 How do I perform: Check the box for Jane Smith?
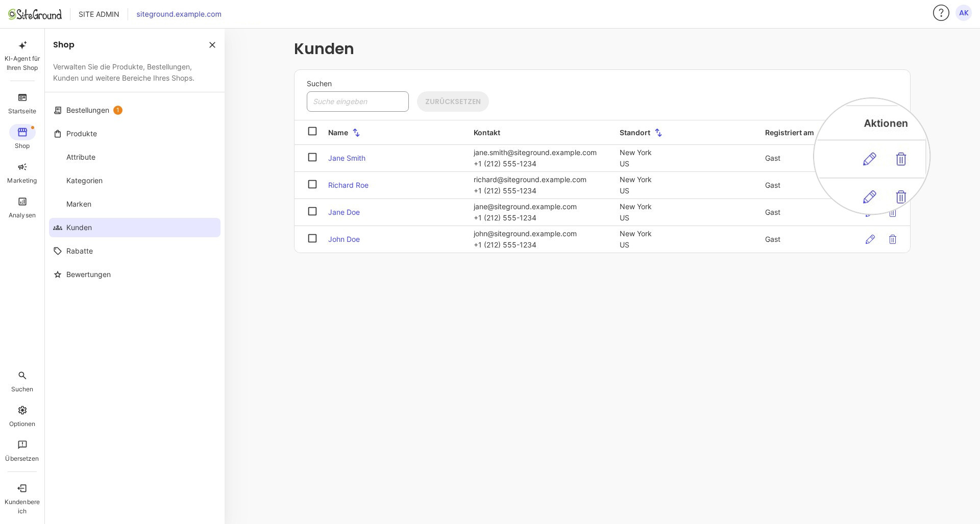pos(312,157)
